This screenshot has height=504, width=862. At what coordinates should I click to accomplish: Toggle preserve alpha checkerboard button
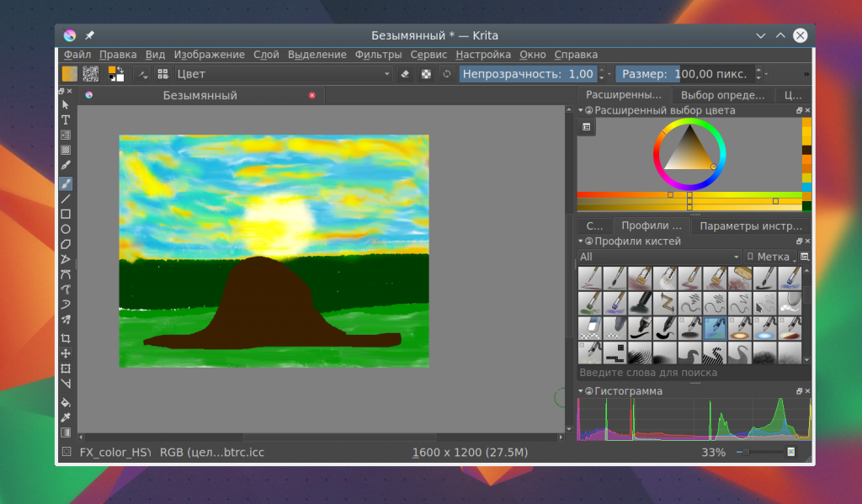(x=426, y=74)
